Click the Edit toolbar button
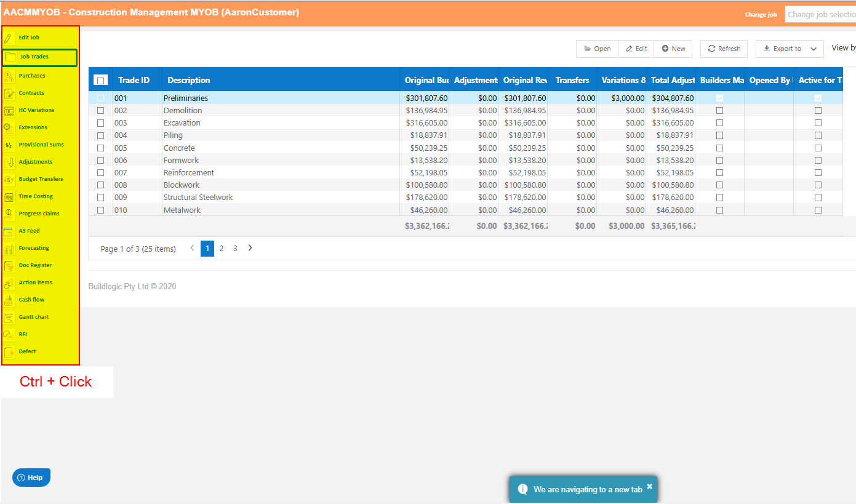 tap(636, 49)
